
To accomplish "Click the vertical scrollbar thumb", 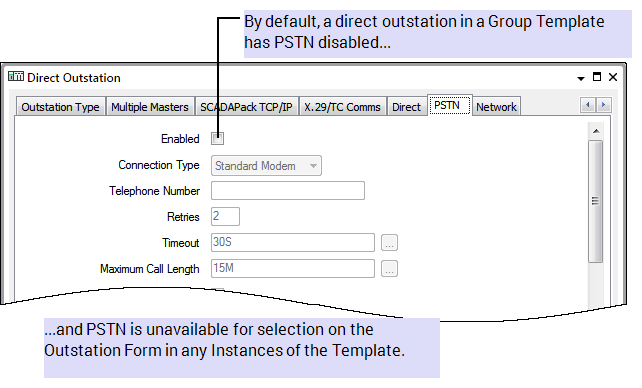I will (596, 201).
